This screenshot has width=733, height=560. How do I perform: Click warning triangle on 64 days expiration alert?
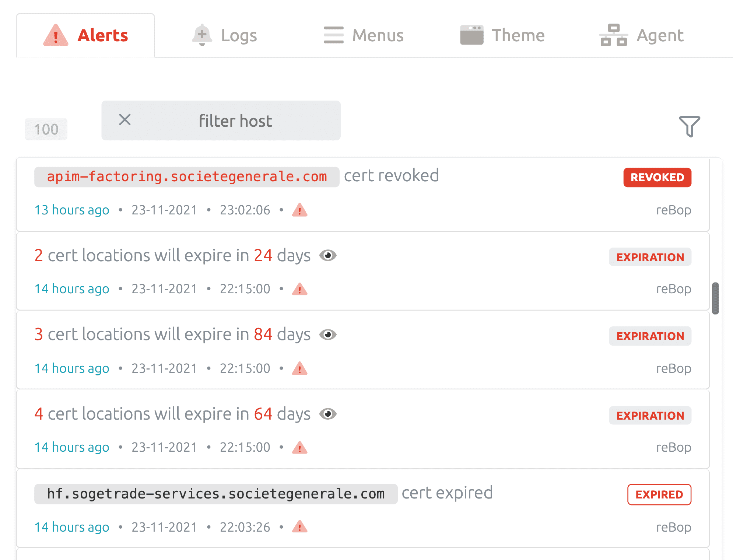click(299, 448)
